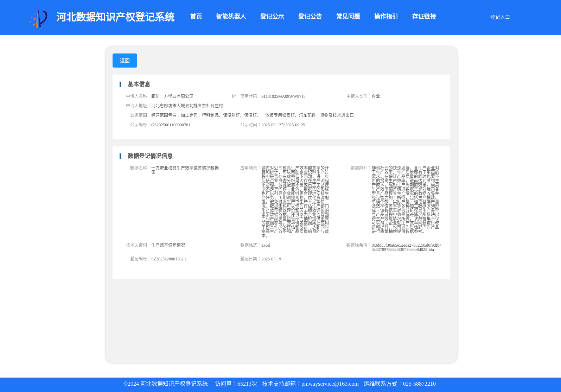Select applicant type value 企业
This screenshot has width=561, height=392.
[x=376, y=96]
